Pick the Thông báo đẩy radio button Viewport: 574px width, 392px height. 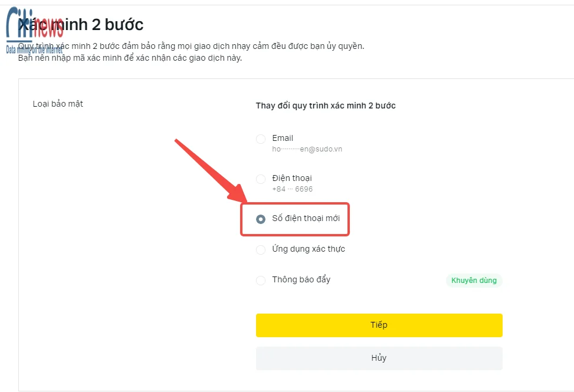click(261, 281)
